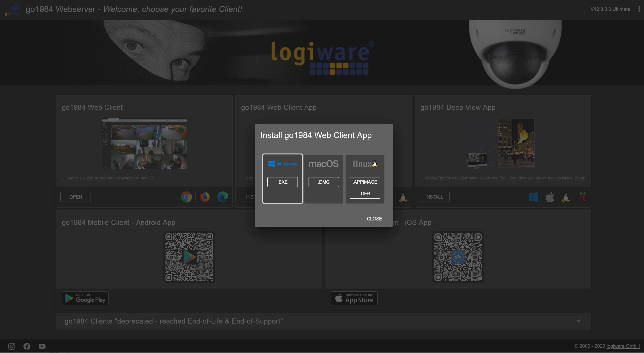Install the go1984 Deep View App
This screenshot has width=644, height=353.
(434, 197)
